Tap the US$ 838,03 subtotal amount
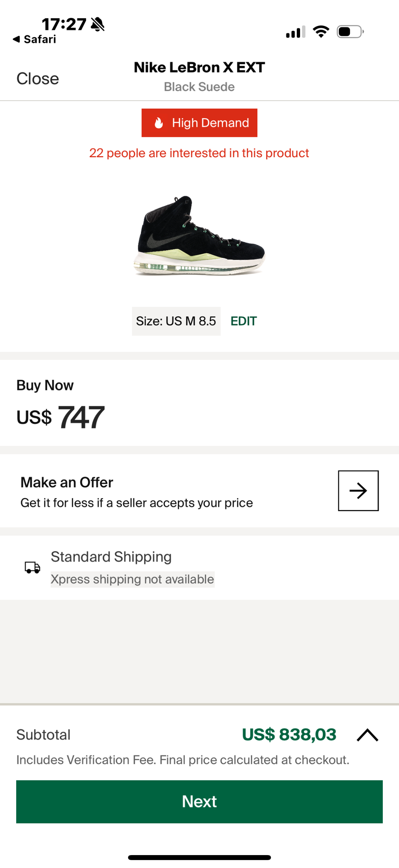Viewport: 399px width, 868px height. 289,734
